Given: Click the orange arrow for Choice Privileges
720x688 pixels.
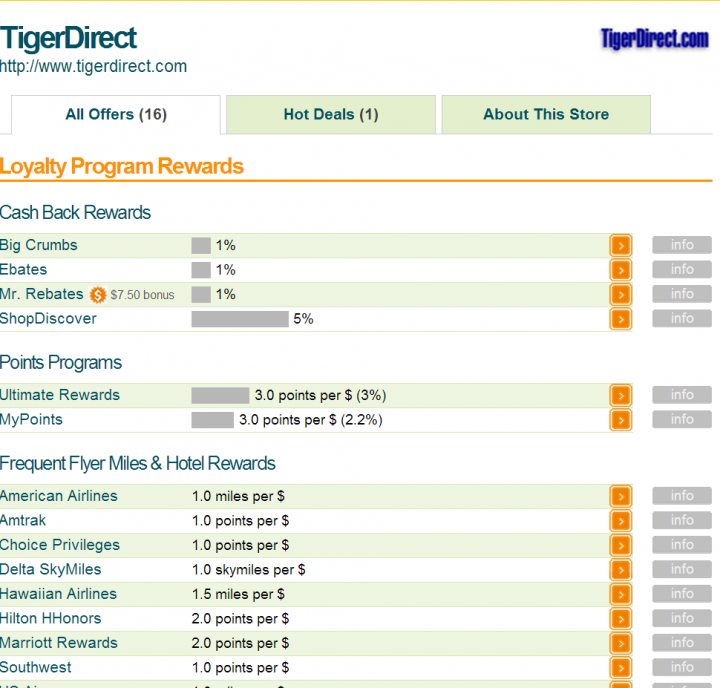Looking at the screenshot, I should point(621,545).
